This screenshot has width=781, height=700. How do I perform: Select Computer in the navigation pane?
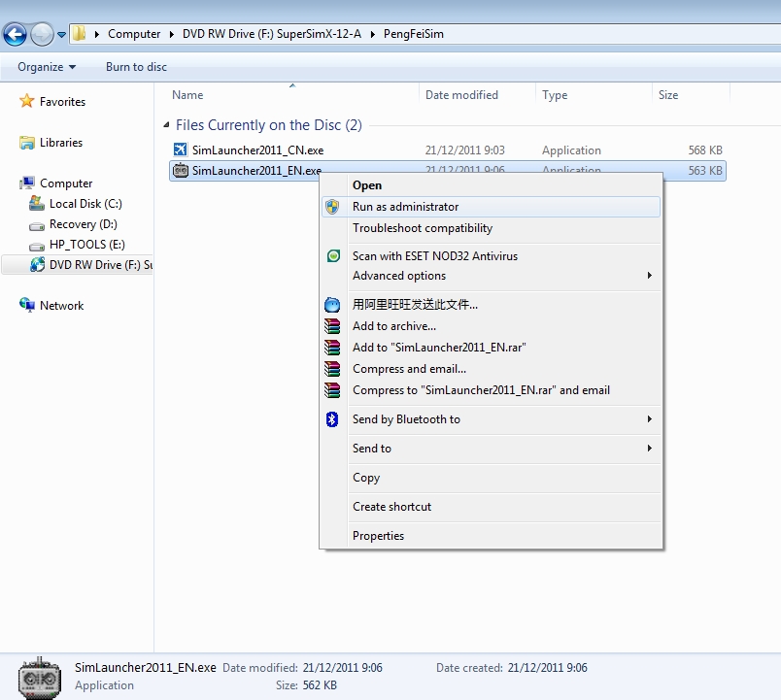click(x=66, y=183)
